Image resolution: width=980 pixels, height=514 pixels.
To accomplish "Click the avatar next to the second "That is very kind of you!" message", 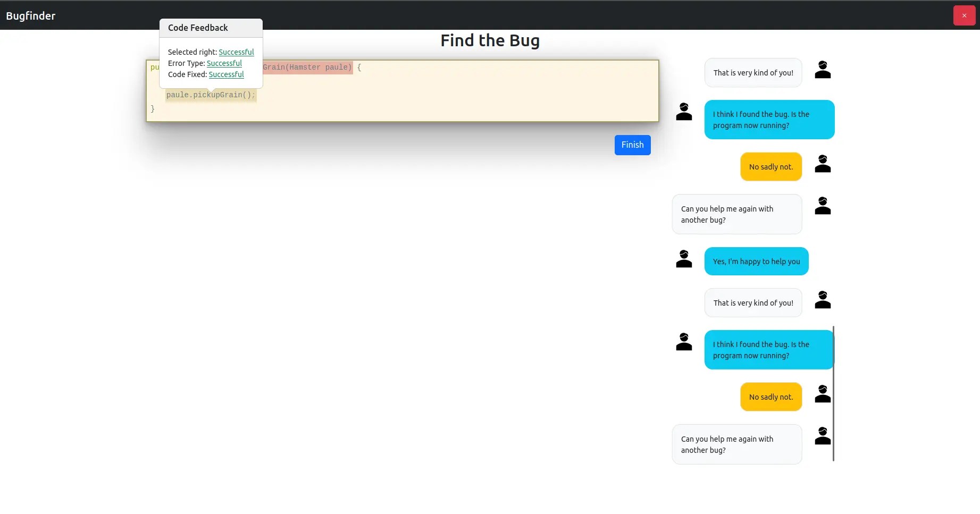I will 823,299.
